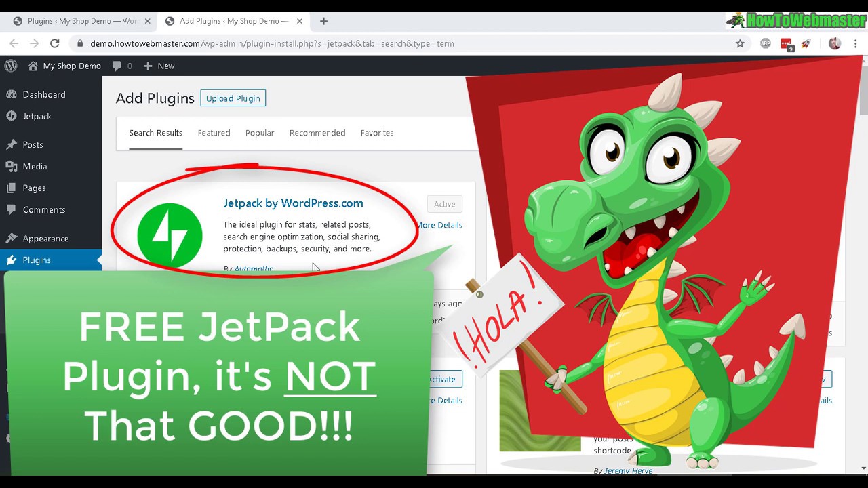
Task: Click the Automattic author link
Action: pyautogui.click(x=254, y=268)
